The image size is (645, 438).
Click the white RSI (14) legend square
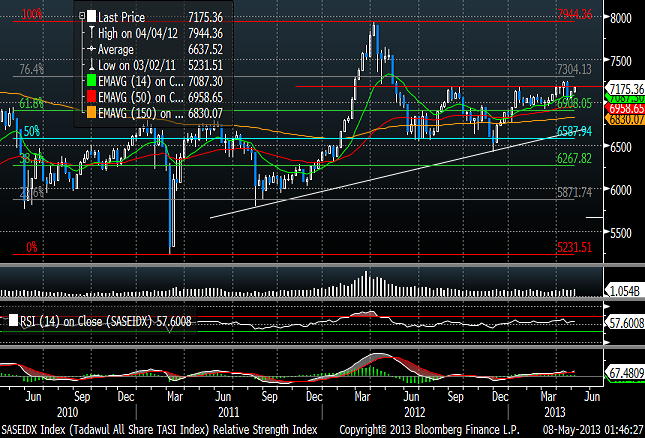coord(14,320)
